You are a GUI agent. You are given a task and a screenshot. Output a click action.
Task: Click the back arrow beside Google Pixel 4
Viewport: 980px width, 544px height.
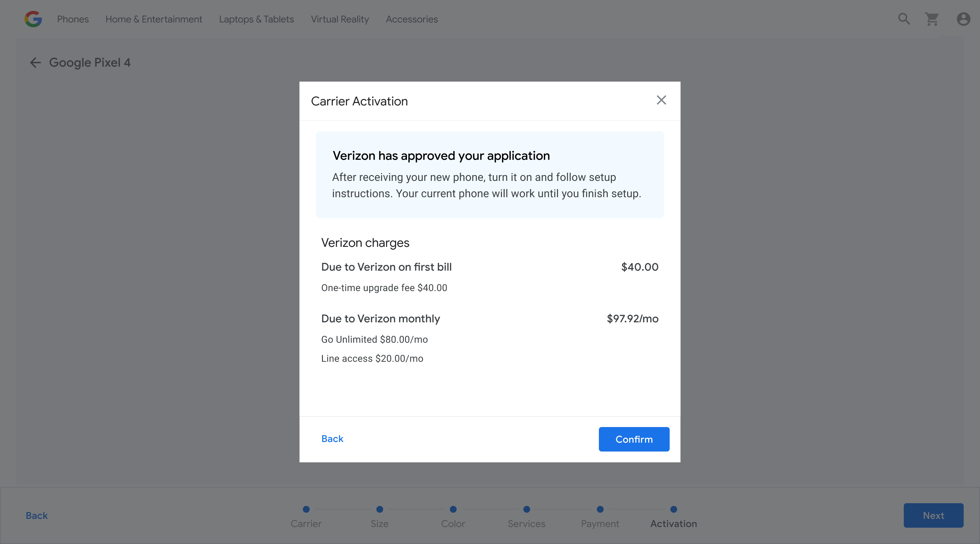point(35,62)
